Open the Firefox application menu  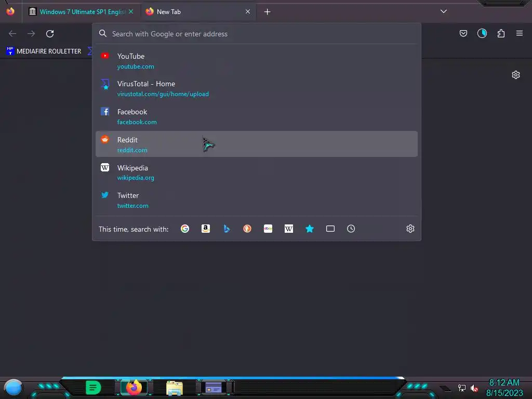tap(520, 33)
